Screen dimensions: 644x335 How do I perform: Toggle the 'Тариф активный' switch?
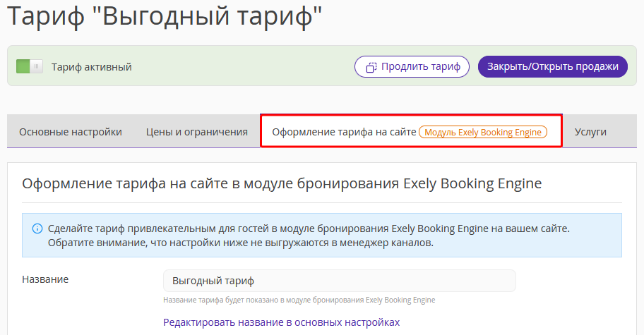[29, 66]
